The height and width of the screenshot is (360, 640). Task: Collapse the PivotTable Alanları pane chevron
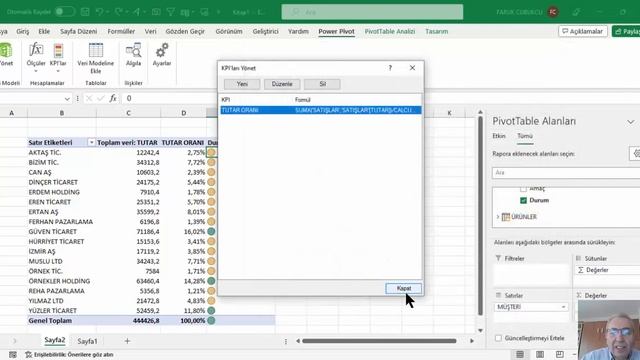[x=631, y=122]
